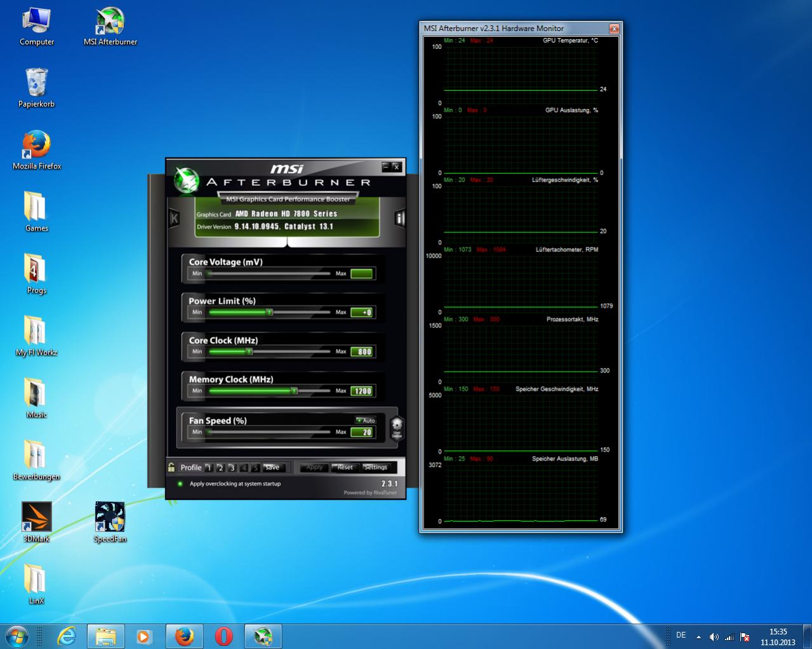Select profile slot 4
Viewport: 812px width, 649px height.
click(x=244, y=468)
